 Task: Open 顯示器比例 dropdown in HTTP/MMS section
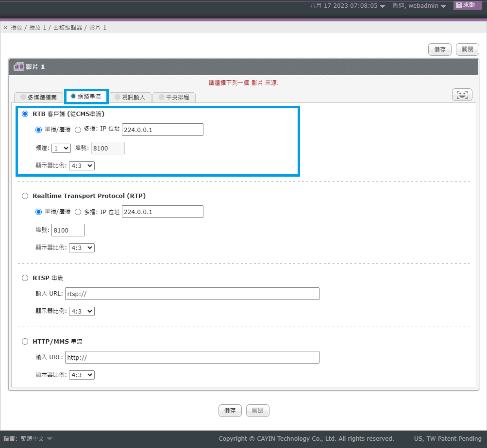coord(82,375)
